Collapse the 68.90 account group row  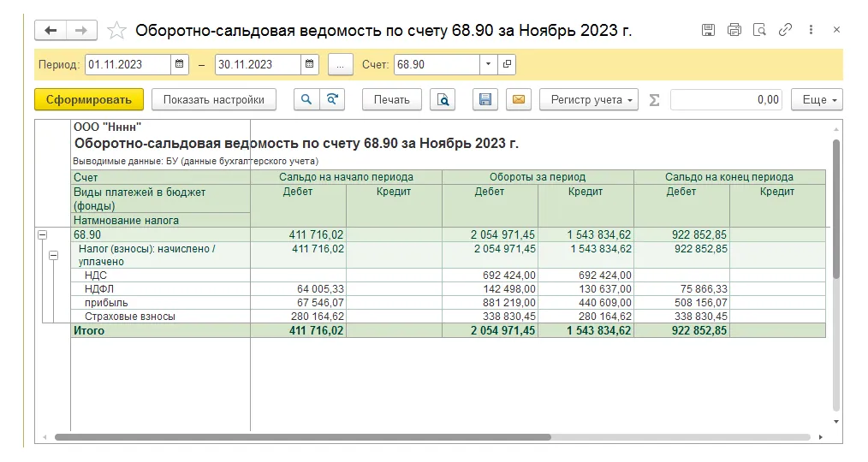pyautogui.click(x=42, y=234)
